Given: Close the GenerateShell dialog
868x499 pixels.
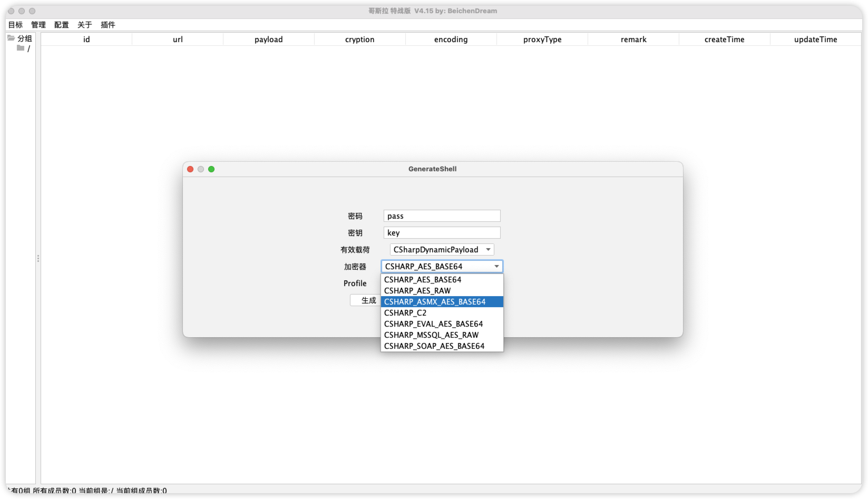Looking at the screenshot, I should pyautogui.click(x=190, y=169).
